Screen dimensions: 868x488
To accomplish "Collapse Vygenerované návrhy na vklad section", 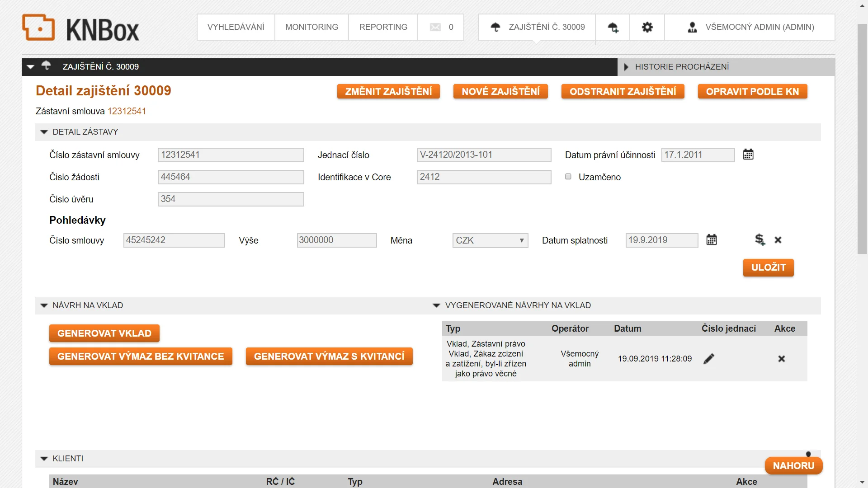I will click(x=436, y=305).
